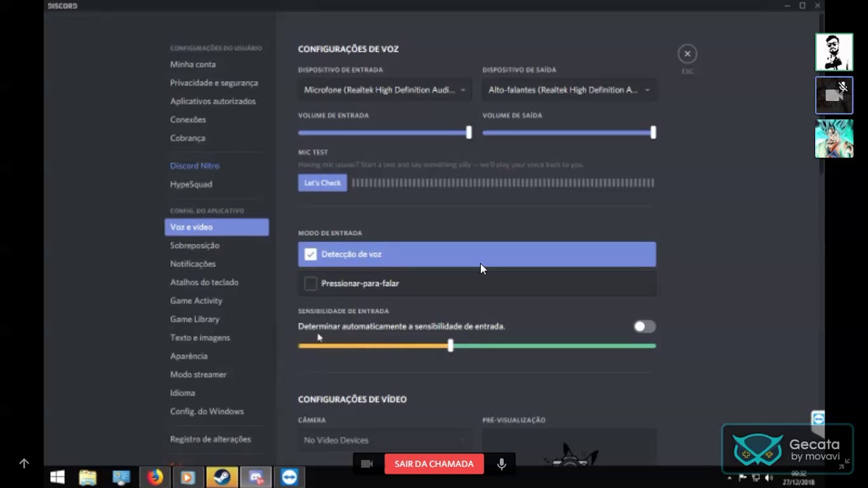
Task: Open Discord Nitro page
Action: pos(195,165)
